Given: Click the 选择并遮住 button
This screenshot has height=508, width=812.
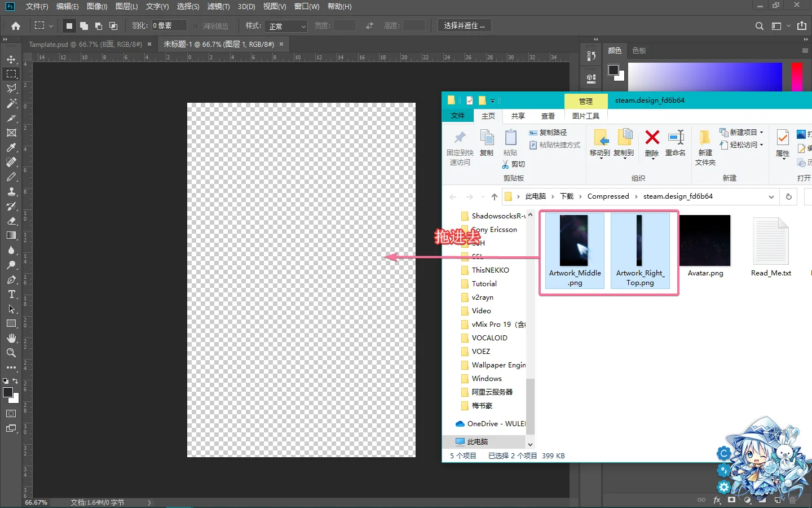Looking at the screenshot, I should point(464,26).
